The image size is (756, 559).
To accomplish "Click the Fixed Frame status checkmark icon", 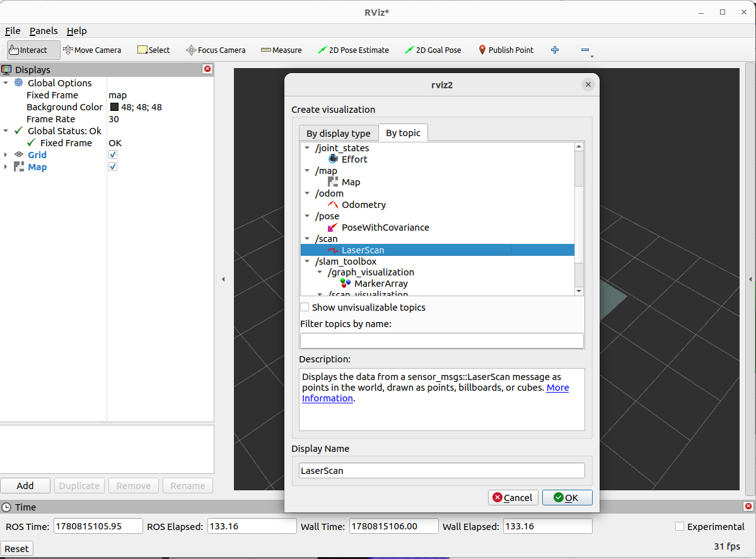I will coord(32,142).
